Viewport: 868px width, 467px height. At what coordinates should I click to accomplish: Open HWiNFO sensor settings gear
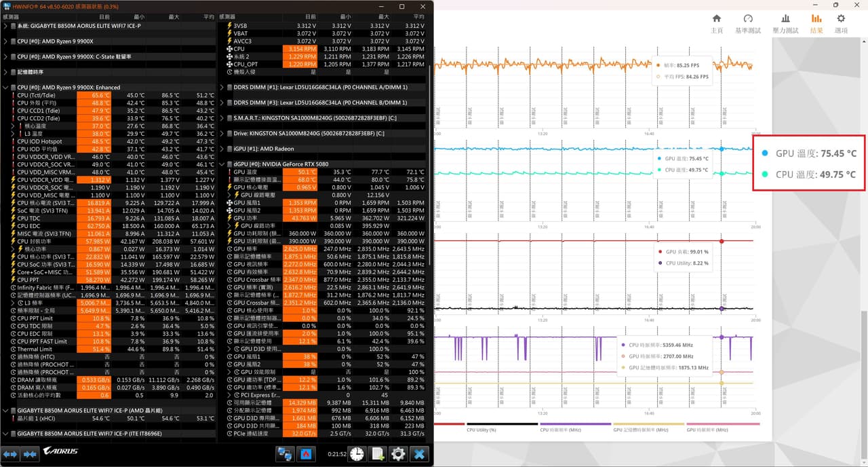(399, 454)
